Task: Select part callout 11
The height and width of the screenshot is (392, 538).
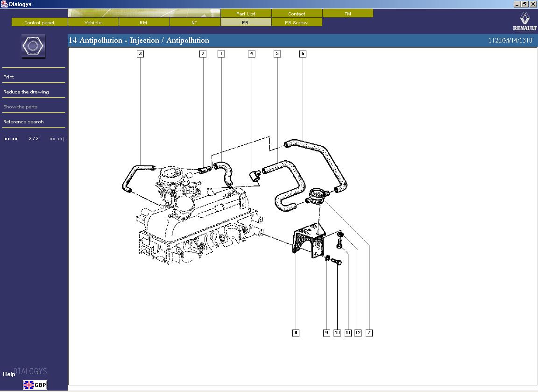Action: 348,333
